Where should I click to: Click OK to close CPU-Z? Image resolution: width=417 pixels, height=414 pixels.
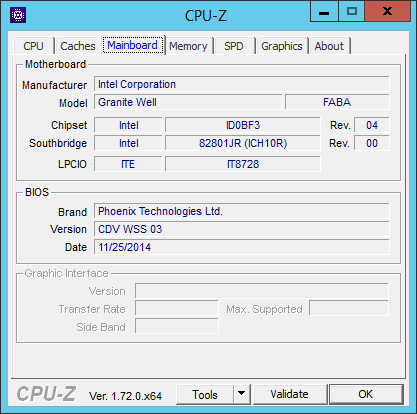[366, 394]
